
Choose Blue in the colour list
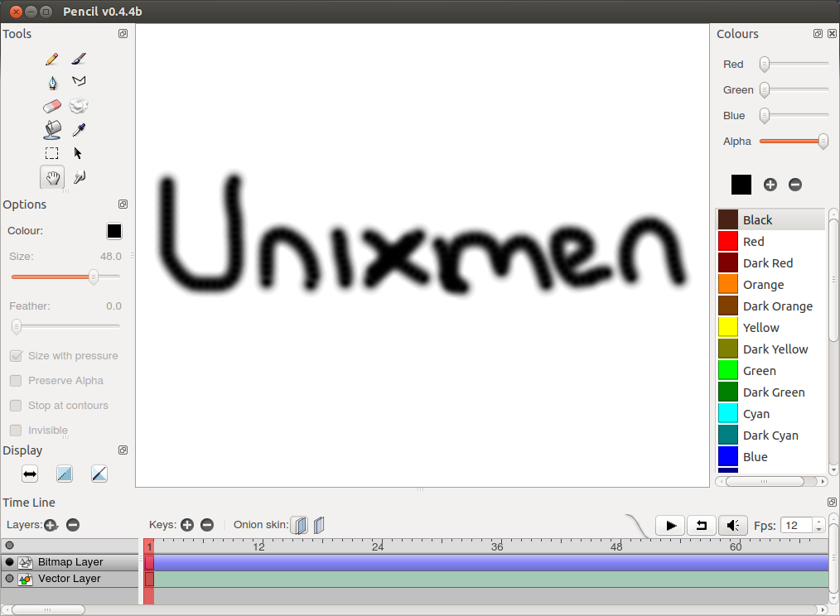coord(770,457)
